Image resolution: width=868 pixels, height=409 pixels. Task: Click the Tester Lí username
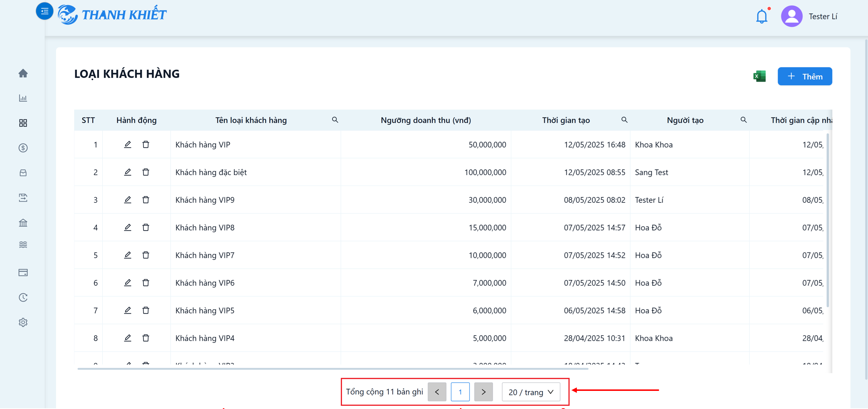823,16
